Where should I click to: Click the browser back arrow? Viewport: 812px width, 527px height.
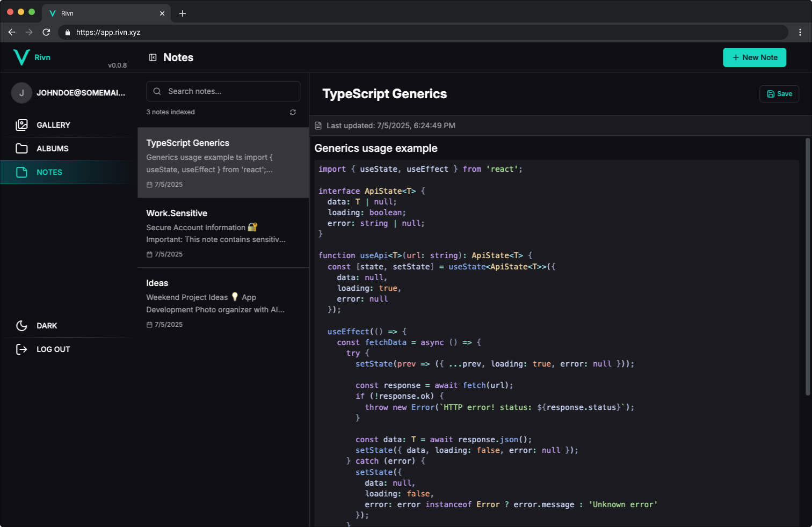pyautogui.click(x=12, y=32)
